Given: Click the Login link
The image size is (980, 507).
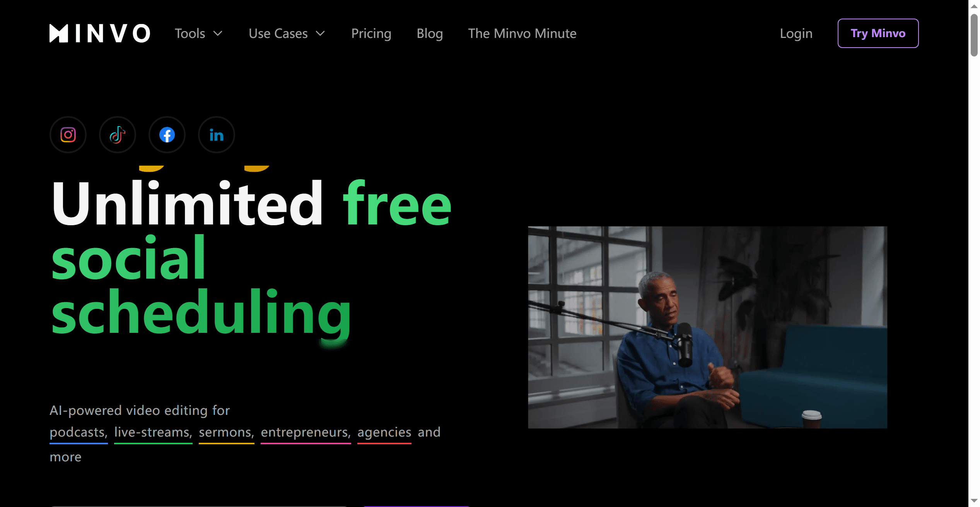Looking at the screenshot, I should tap(796, 34).
